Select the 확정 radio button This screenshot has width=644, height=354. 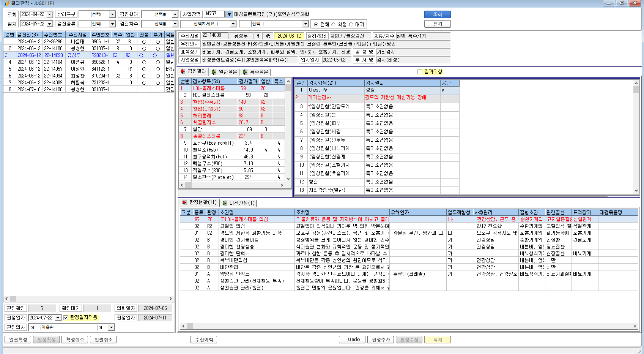pyautogui.click(x=334, y=24)
